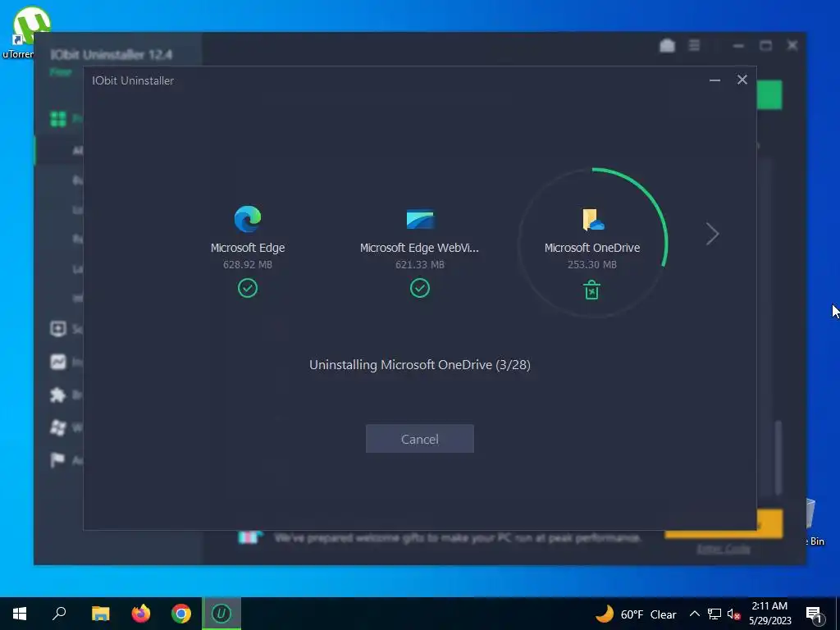The width and height of the screenshot is (840, 630).
Task: Click the OneDrive trash can icon
Action: (x=591, y=290)
